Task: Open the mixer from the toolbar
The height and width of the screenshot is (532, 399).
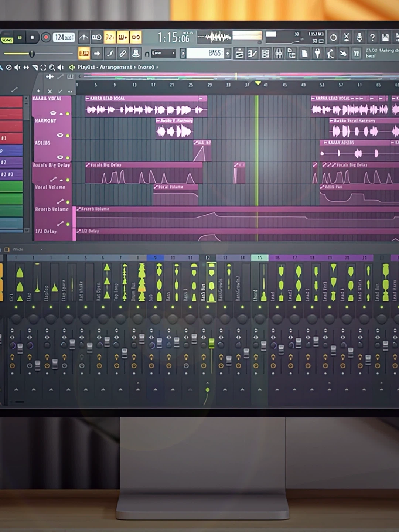Action: tap(278, 54)
